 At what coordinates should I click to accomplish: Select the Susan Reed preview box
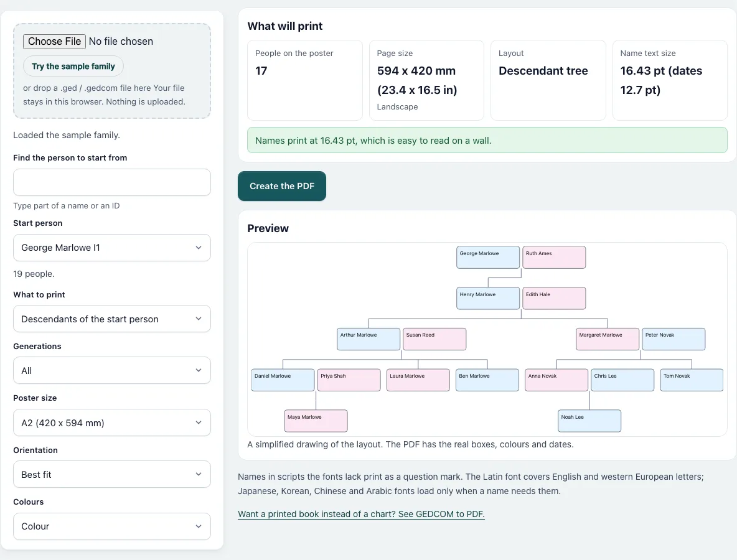point(434,339)
